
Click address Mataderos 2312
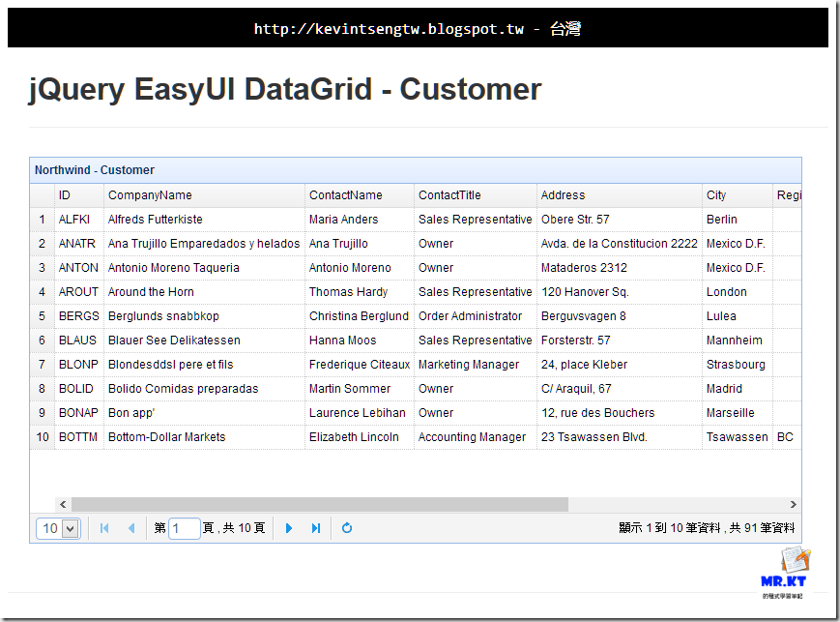[620, 268]
